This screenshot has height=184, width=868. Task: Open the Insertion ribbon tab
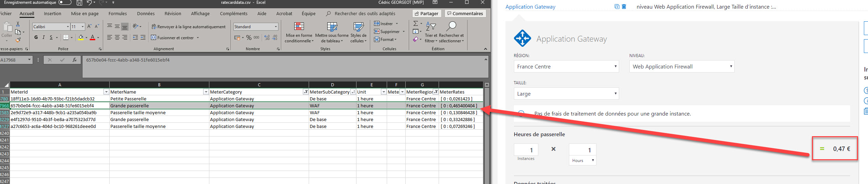pos(52,13)
